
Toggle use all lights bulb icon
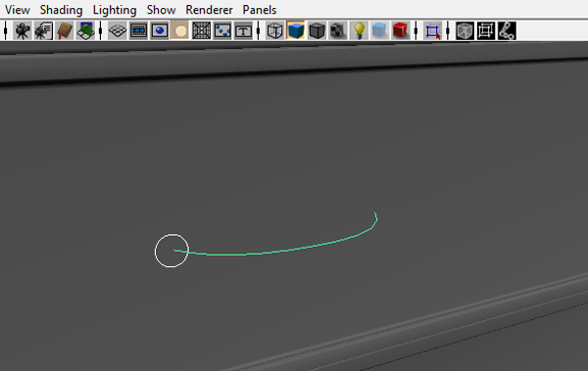(x=359, y=30)
